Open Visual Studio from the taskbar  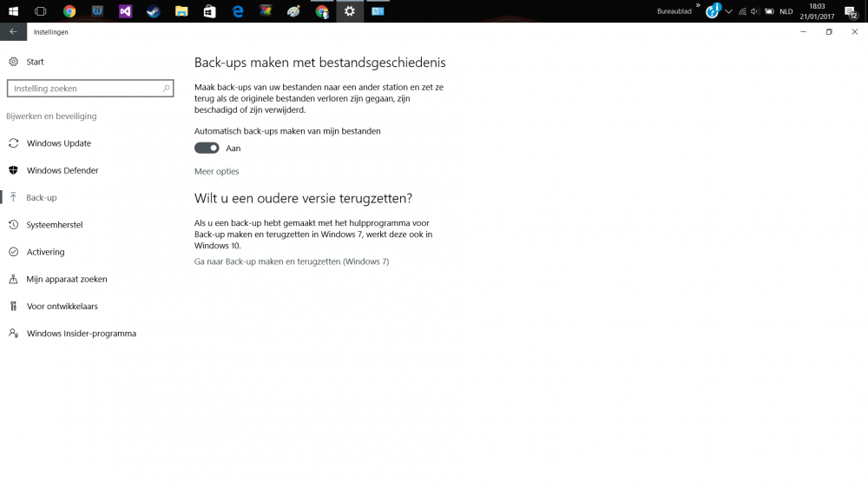(x=126, y=11)
